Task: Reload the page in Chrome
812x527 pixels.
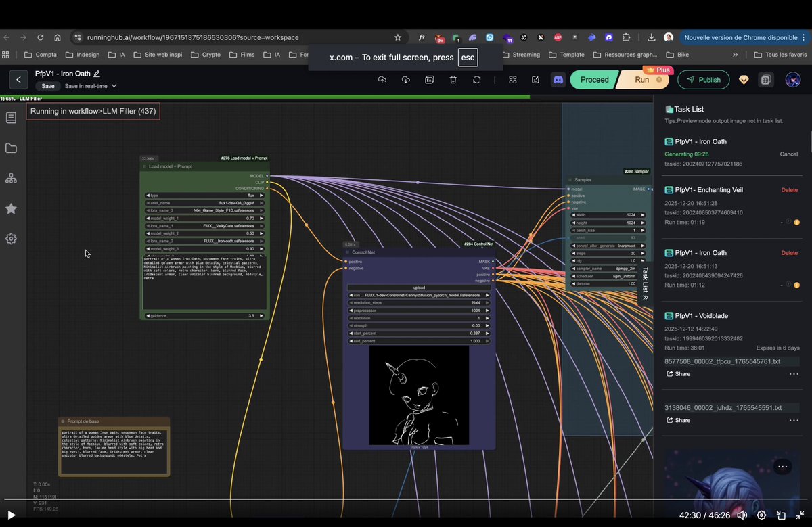Action: (x=41, y=37)
